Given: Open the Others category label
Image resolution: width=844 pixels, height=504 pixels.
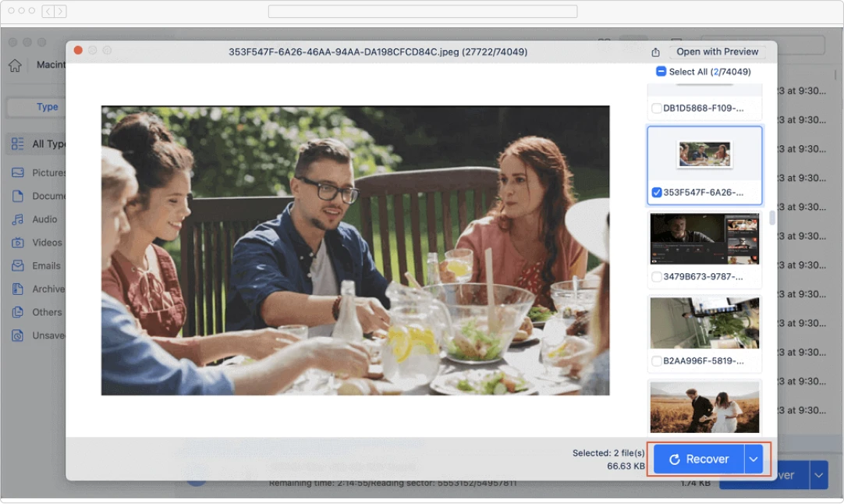Looking at the screenshot, I should point(47,312).
